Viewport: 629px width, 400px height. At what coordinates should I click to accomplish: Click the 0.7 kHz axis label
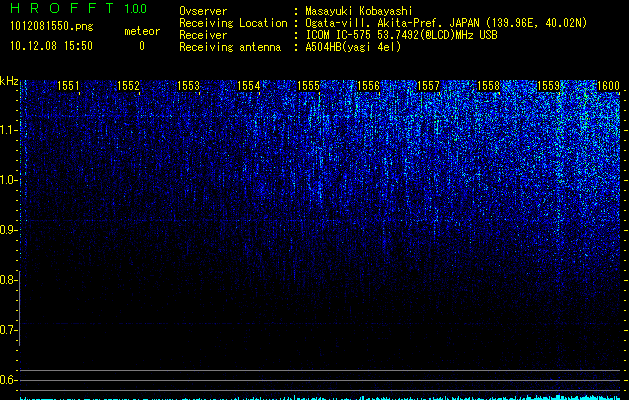(7, 330)
